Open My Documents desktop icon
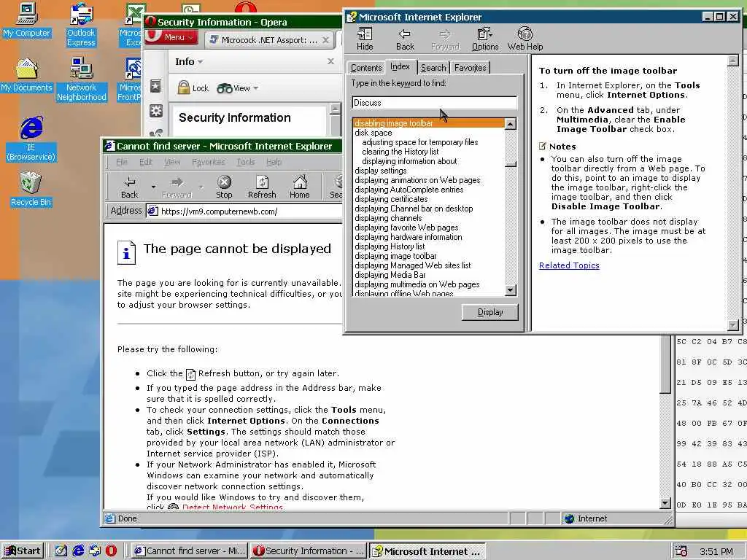Viewport: 747px width, 560px height. coord(27,75)
